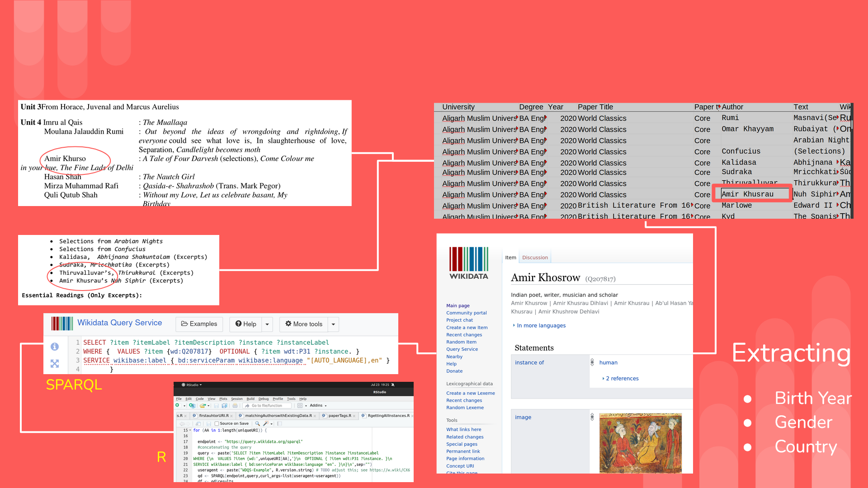This screenshot has height=488, width=868.
Task: Click the Wikidata query info icon
Action: [55, 347]
